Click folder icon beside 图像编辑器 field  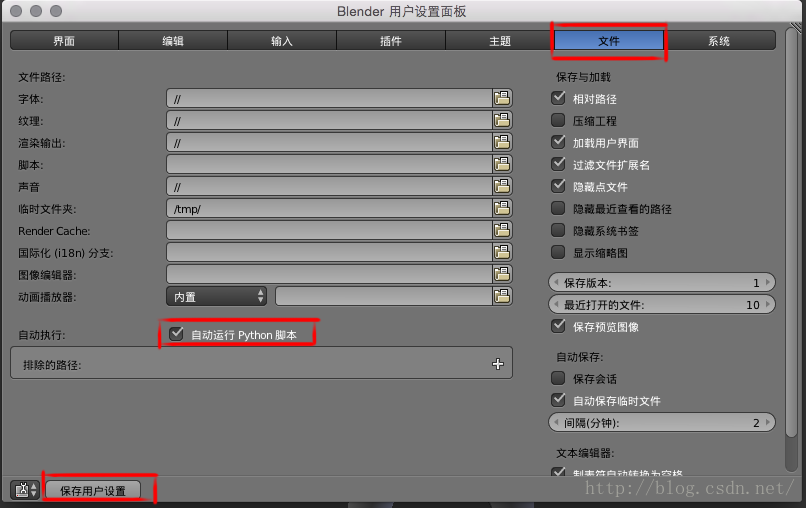(x=502, y=274)
